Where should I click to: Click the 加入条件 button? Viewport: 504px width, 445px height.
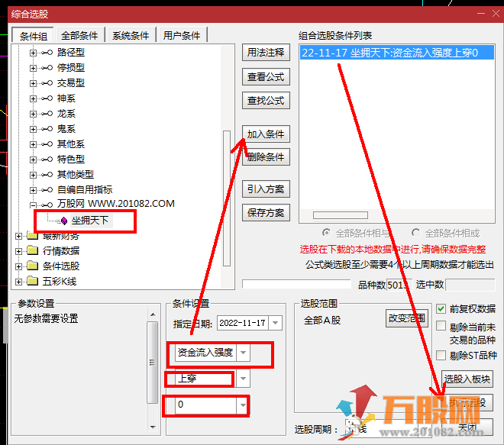click(x=266, y=134)
